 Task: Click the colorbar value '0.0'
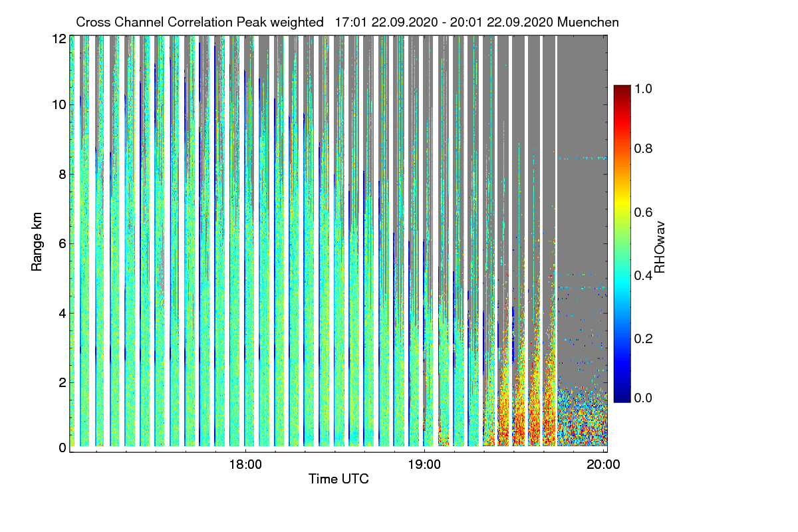point(642,397)
